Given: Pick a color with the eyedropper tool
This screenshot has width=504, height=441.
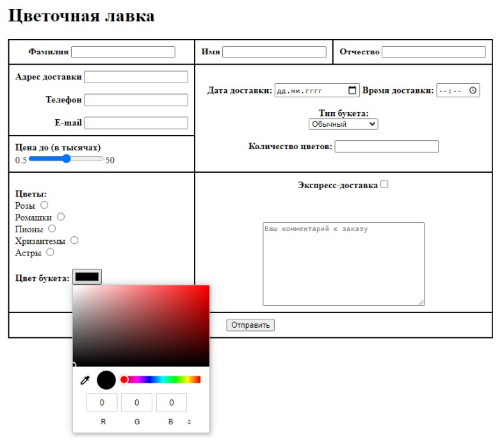Looking at the screenshot, I should pyautogui.click(x=85, y=380).
